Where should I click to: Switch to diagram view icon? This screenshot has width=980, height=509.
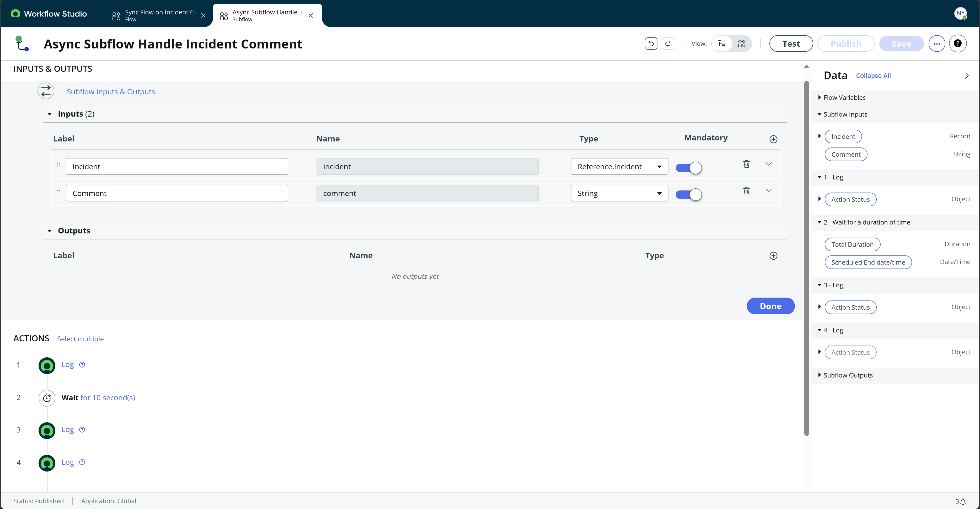741,44
